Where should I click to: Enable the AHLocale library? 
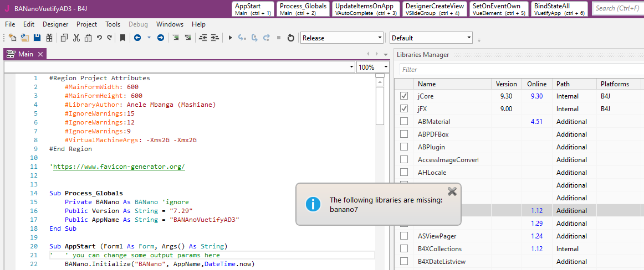[x=403, y=173]
